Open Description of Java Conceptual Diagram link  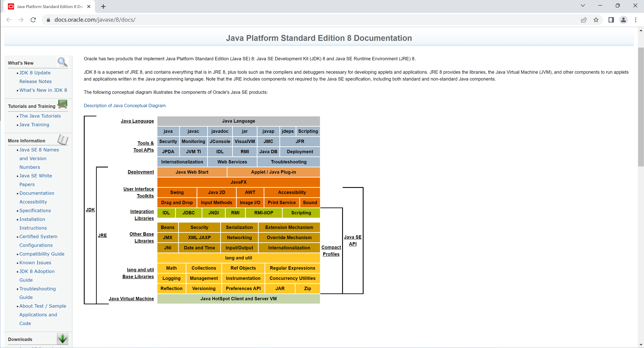click(x=125, y=106)
